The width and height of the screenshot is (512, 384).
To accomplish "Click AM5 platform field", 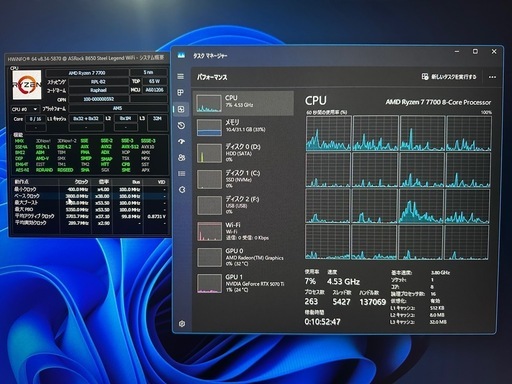I will (117, 108).
